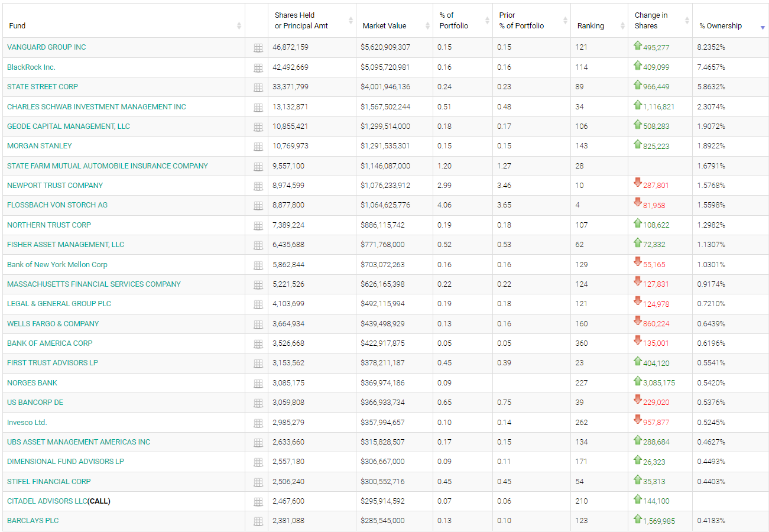Screen dimensions: 769x532
Task: Open the grid icon in the VANGUARD GROUP INC row
Action: tap(258, 48)
